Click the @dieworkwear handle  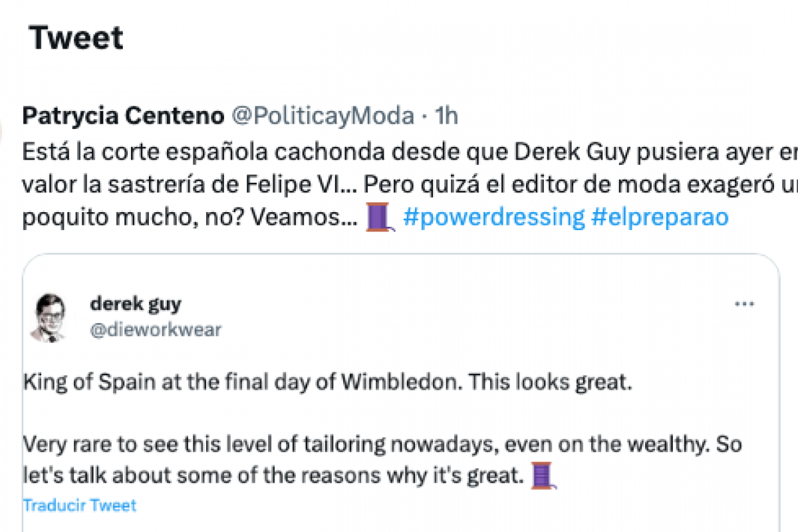156,329
